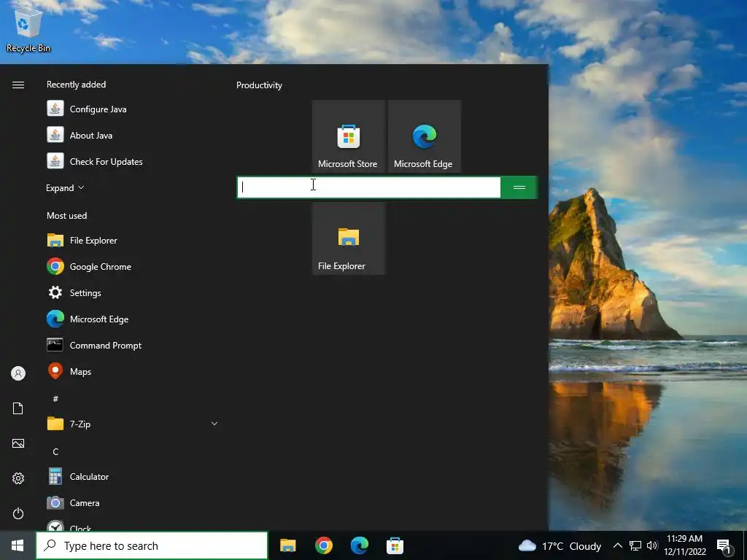Viewport: 747px width, 560px height.
Task: Open Settings from Most used list
Action: [133, 293]
